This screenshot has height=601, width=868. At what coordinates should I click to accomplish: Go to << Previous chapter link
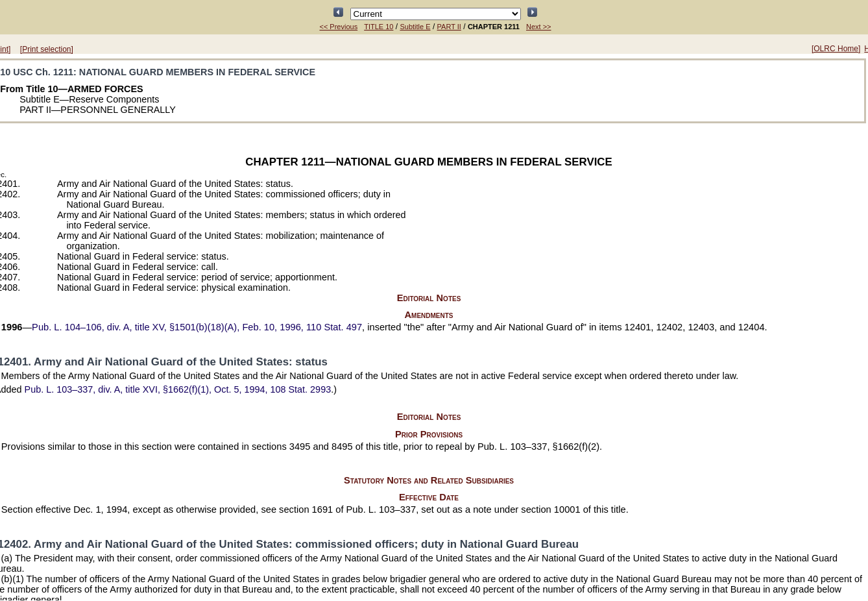[338, 27]
